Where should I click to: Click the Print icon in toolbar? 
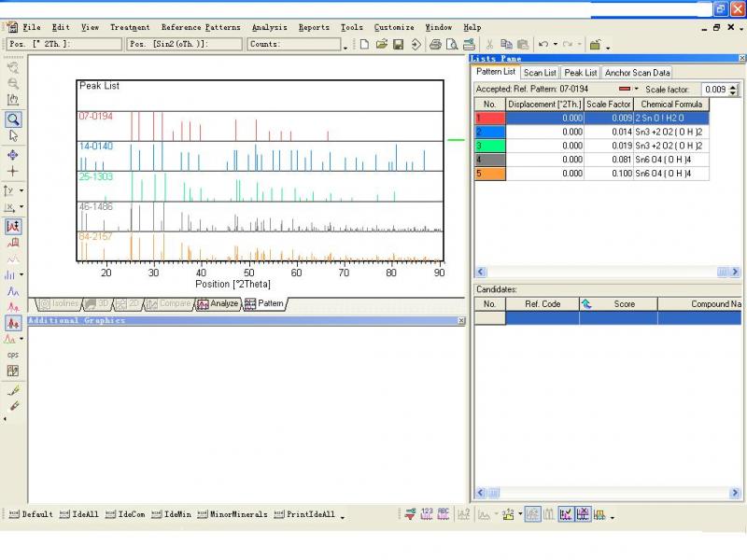coord(435,44)
